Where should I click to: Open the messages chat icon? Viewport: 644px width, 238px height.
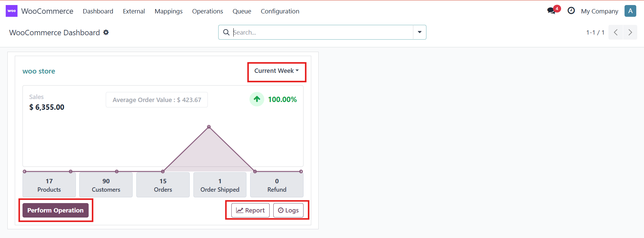pyautogui.click(x=551, y=11)
